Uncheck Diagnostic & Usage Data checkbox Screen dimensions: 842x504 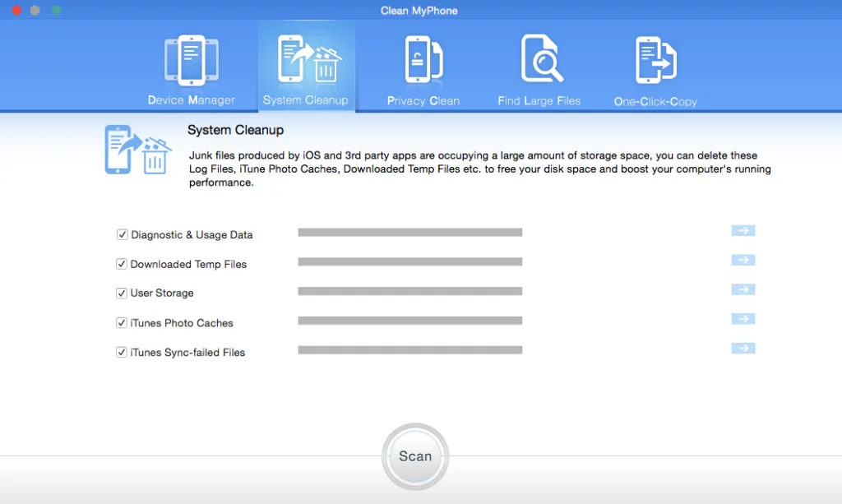[122, 234]
